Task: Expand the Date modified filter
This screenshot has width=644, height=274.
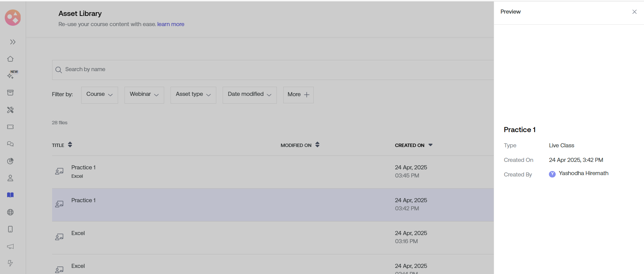Action: 249,95
